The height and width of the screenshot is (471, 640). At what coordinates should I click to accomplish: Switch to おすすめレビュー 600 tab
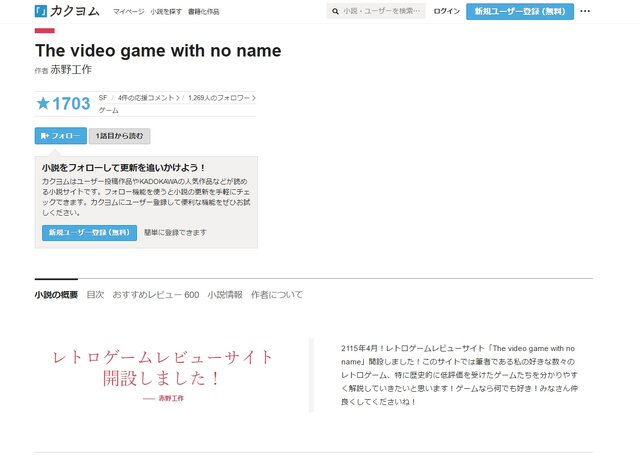click(156, 295)
